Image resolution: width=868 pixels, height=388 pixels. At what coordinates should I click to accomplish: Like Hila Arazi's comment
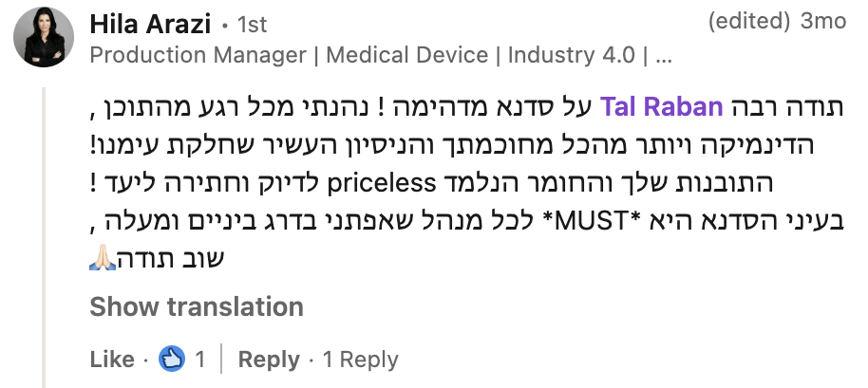pos(112,360)
